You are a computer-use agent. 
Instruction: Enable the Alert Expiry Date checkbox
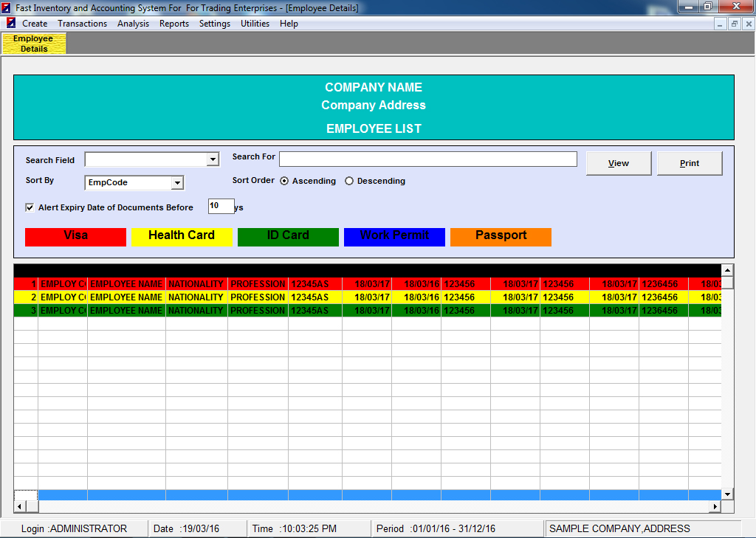pyautogui.click(x=30, y=208)
